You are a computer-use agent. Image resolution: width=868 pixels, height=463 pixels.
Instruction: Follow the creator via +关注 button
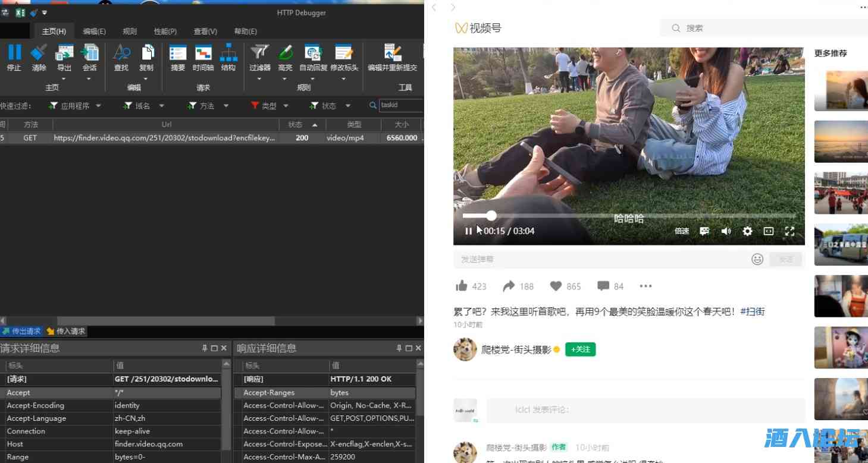tap(580, 349)
